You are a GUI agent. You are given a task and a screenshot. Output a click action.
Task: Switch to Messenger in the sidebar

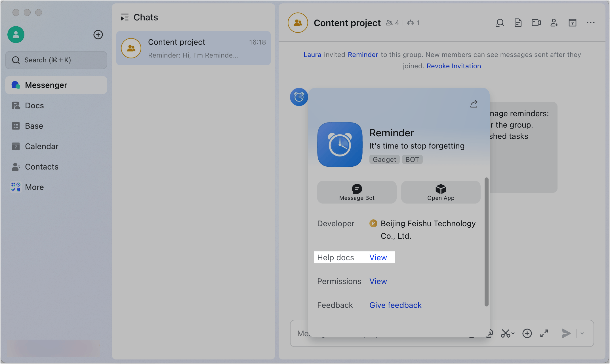pyautogui.click(x=46, y=85)
